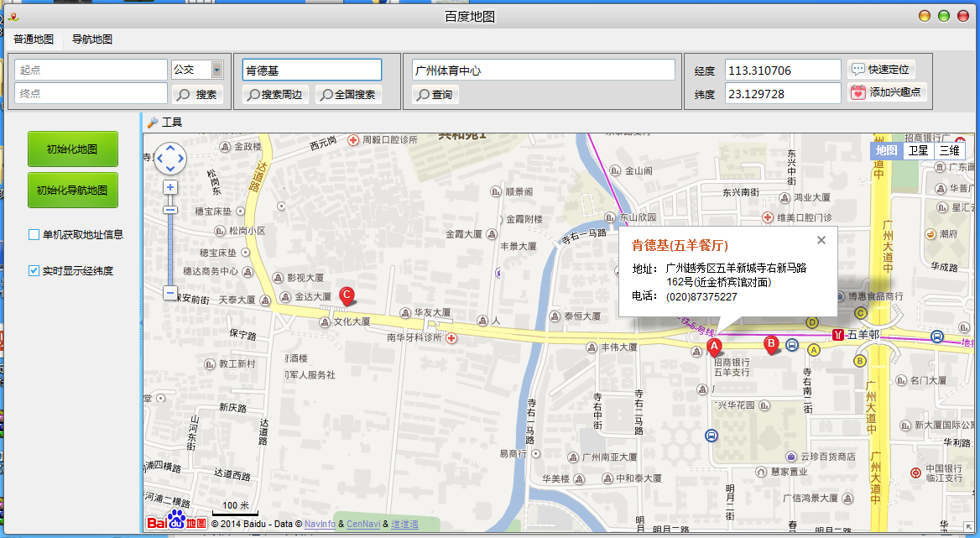Click the green 初始化地图 button
Screen dimensions: 980x538
click(72, 149)
